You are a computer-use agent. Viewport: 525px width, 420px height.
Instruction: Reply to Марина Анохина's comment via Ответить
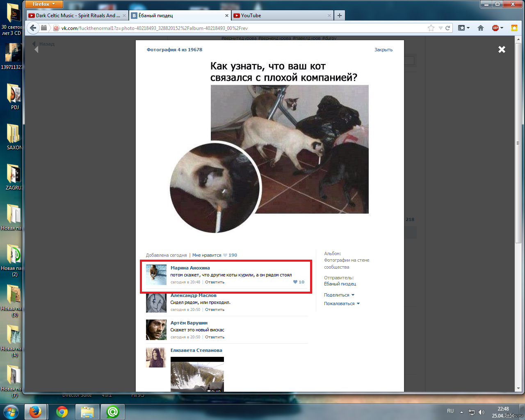coord(215,282)
